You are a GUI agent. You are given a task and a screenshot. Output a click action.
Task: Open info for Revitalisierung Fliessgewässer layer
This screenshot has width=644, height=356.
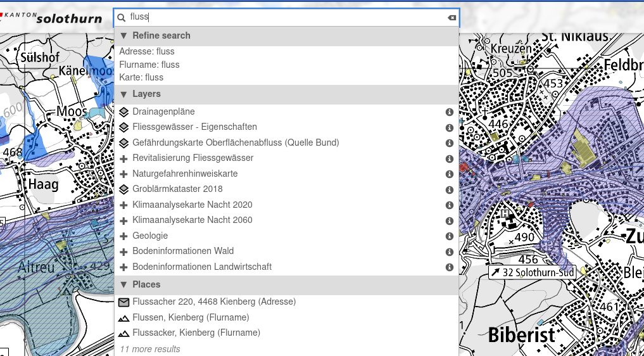click(450, 158)
